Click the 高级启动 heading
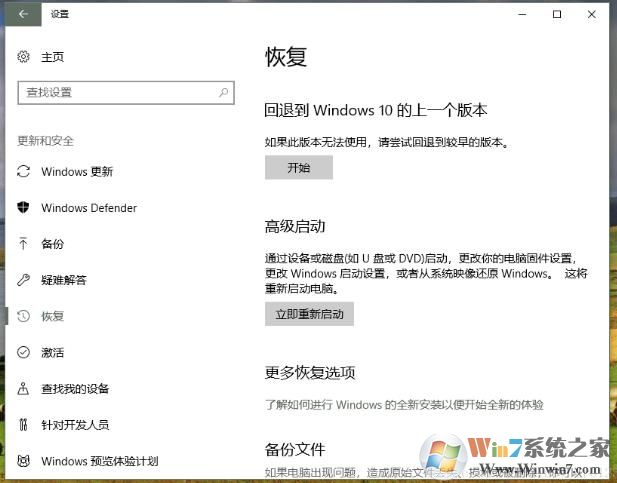 [x=295, y=226]
